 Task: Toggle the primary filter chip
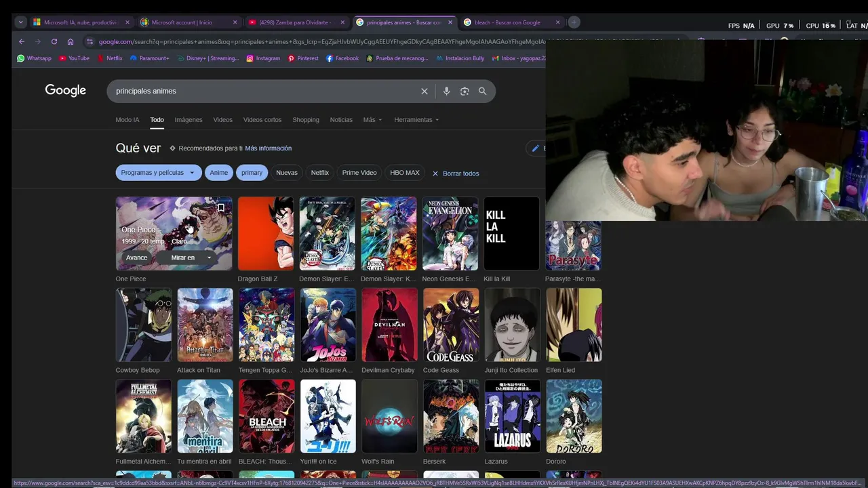click(x=252, y=173)
